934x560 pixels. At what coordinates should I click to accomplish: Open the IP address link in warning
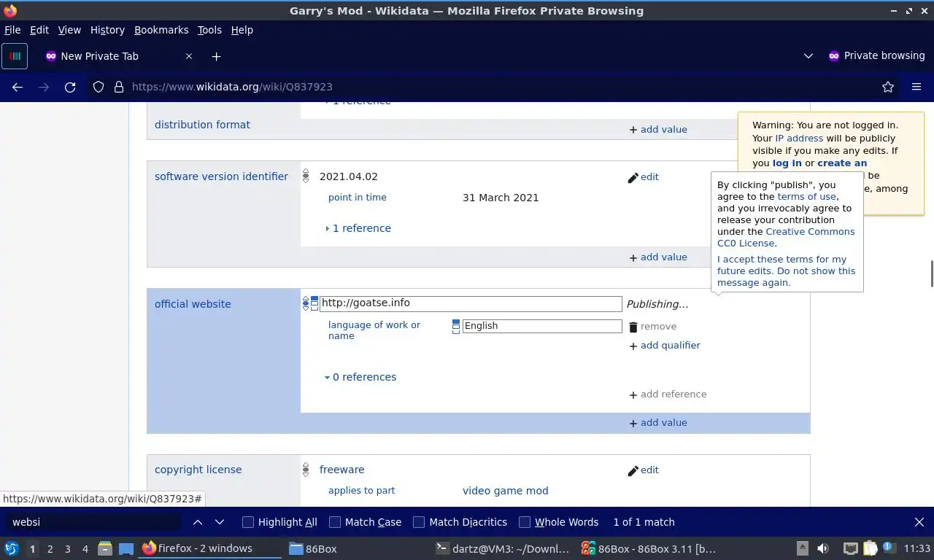click(x=799, y=139)
